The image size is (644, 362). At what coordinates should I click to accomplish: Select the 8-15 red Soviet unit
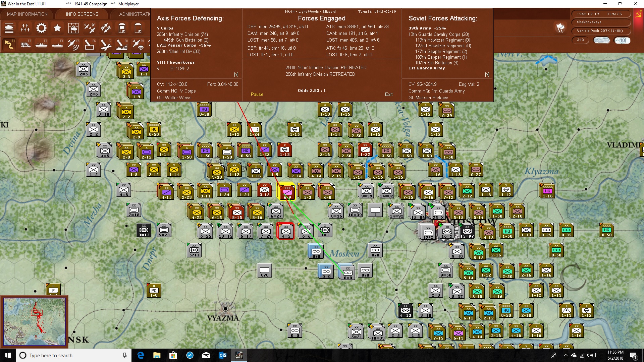click(236, 212)
